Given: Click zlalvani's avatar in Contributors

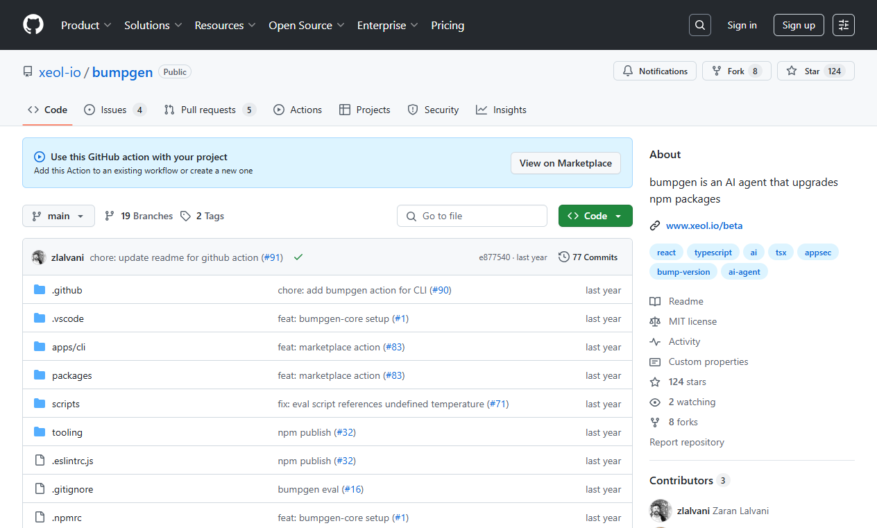Looking at the screenshot, I should click(660, 511).
